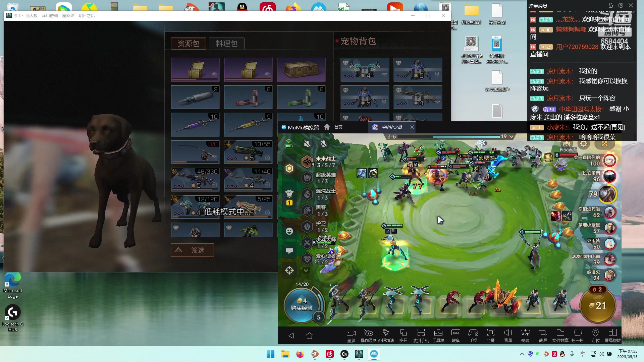Click the in-game chat bubble icon
Screen dimensions: 644x362
click(289, 251)
